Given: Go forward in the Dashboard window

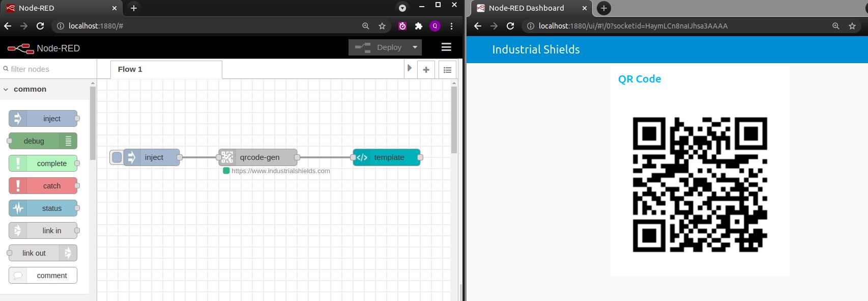Looking at the screenshot, I should point(494,26).
